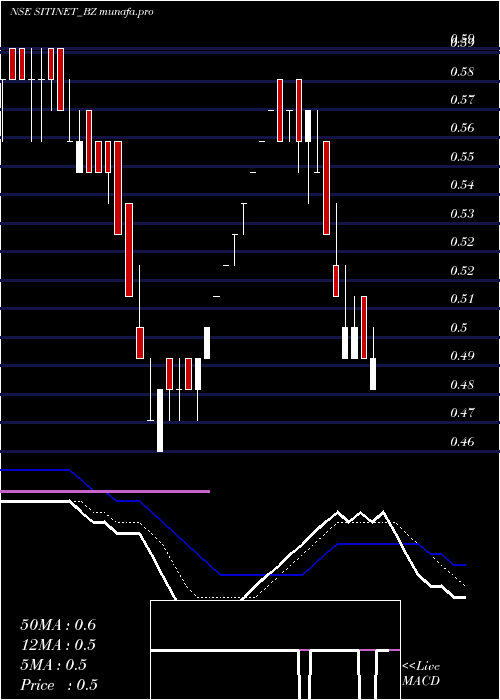Click the purple horizontal line in the indicator pane

click(105, 492)
